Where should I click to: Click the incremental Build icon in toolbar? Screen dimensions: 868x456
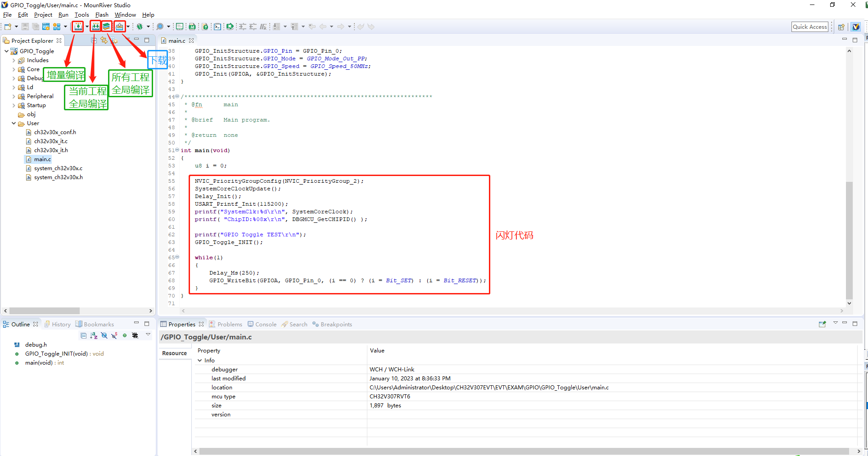pos(78,27)
